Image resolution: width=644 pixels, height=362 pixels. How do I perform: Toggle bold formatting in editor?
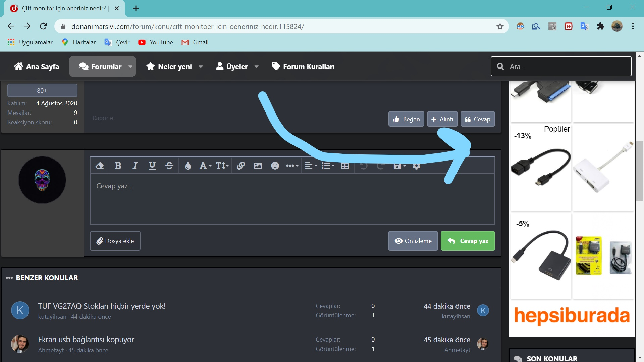(118, 166)
